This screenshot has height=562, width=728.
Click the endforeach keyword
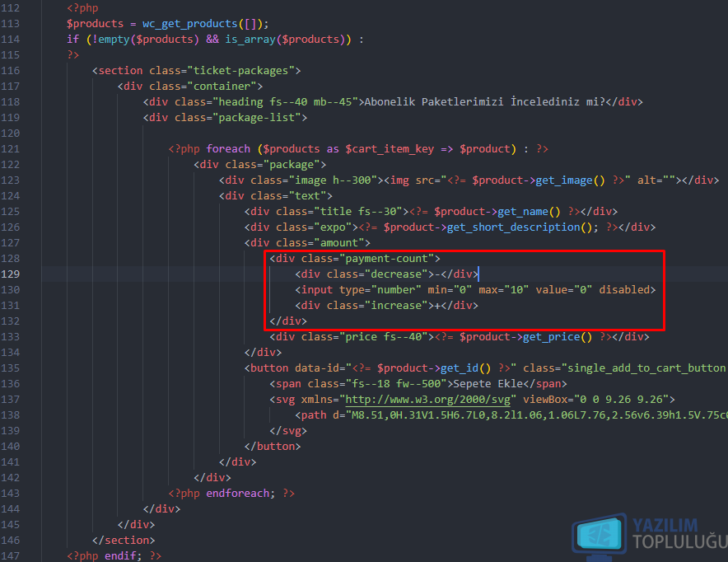tap(238, 494)
